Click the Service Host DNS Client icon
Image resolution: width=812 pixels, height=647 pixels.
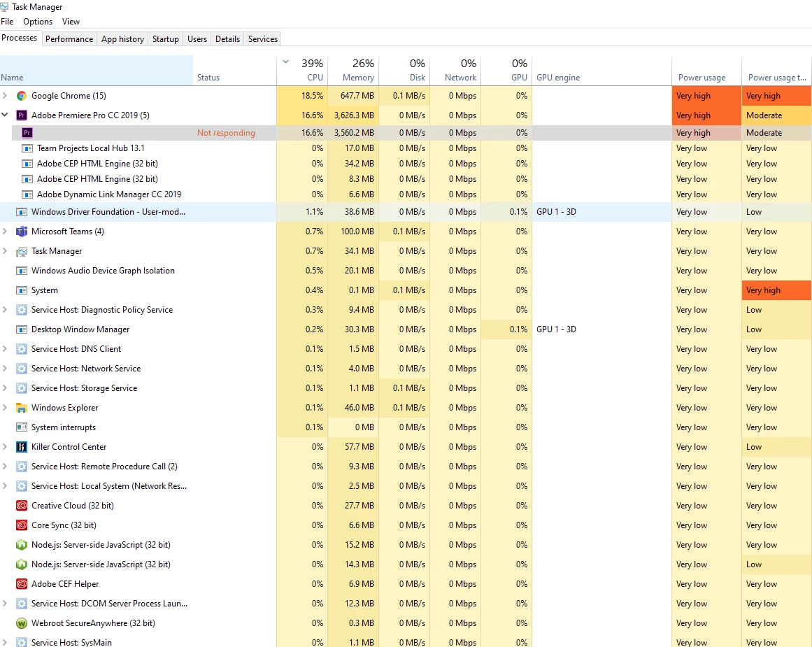[21, 349]
